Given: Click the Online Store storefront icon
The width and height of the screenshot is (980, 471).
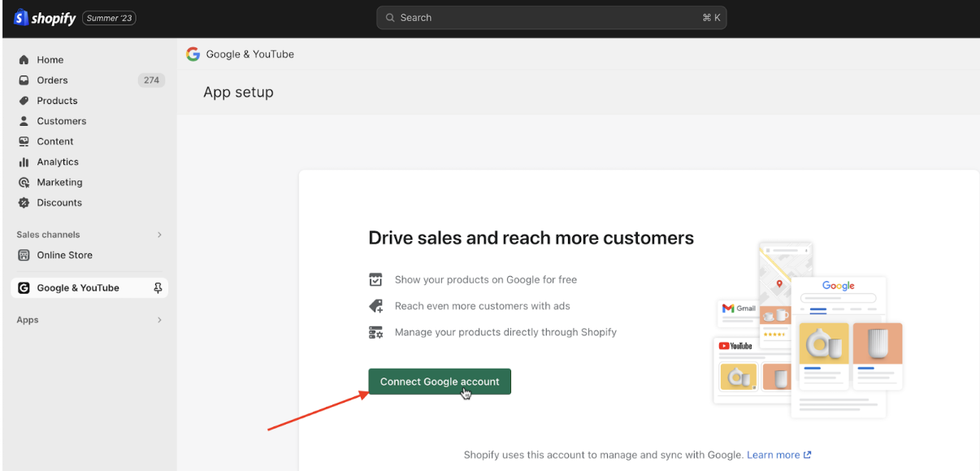Looking at the screenshot, I should click(24, 255).
